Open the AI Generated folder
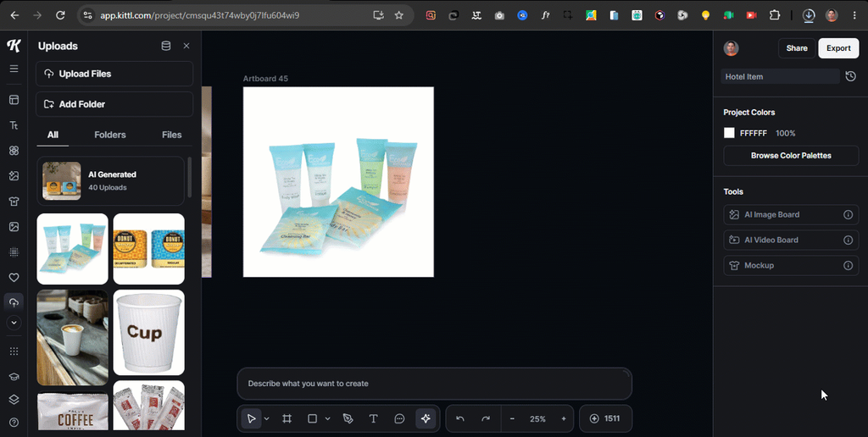868x437 pixels. pyautogui.click(x=111, y=181)
